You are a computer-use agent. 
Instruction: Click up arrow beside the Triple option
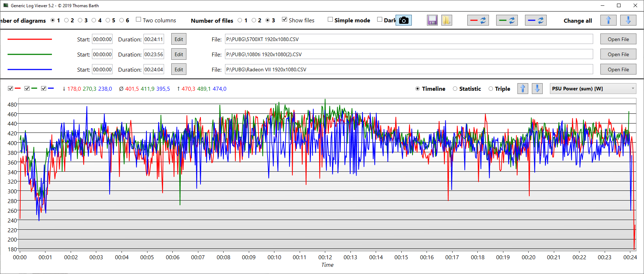522,89
